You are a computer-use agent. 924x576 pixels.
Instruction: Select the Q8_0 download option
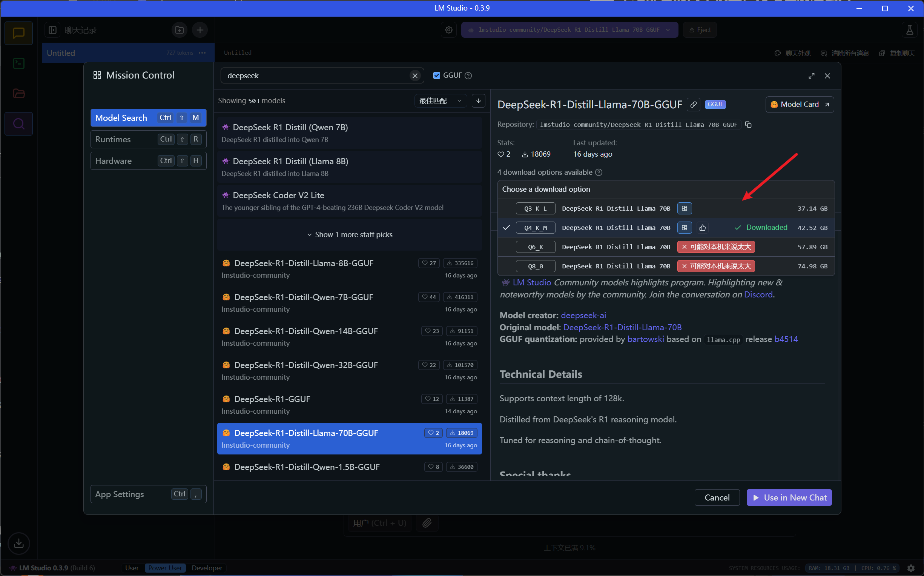pyautogui.click(x=666, y=266)
